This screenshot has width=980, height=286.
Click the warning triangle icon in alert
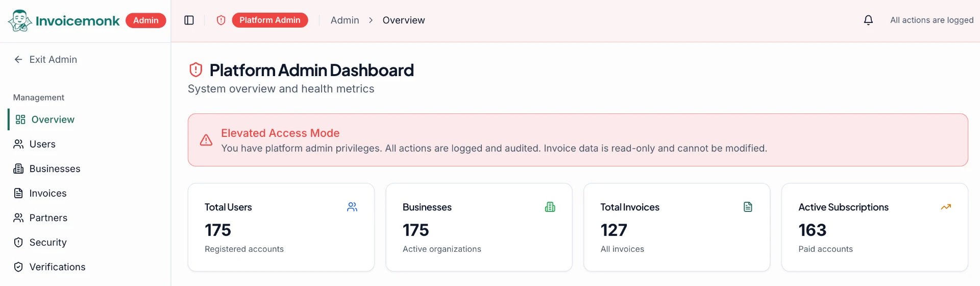click(206, 140)
